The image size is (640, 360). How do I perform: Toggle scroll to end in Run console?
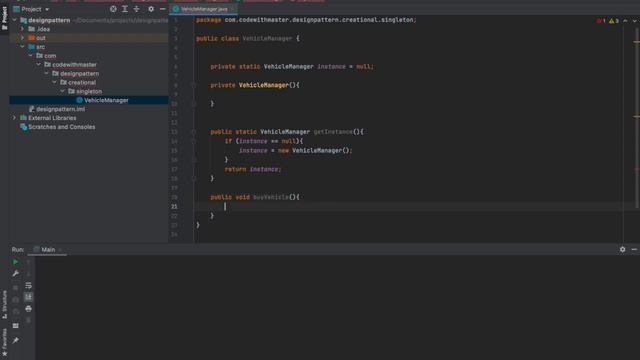pos(28,297)
